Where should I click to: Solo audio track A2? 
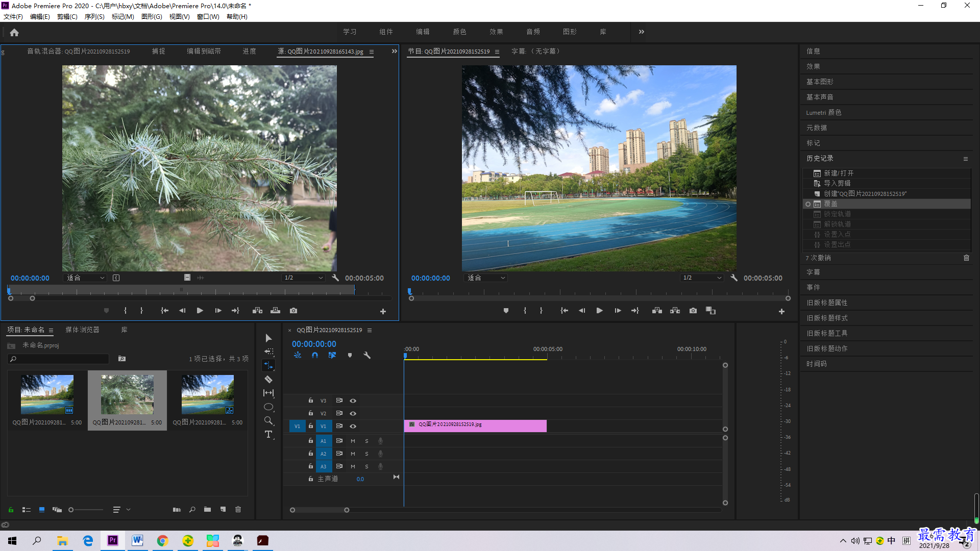366,454
